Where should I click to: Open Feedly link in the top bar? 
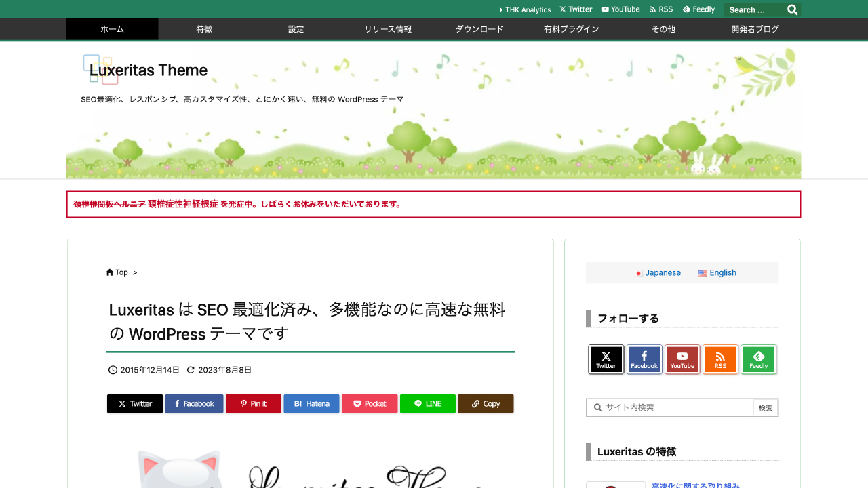(698, 9)
